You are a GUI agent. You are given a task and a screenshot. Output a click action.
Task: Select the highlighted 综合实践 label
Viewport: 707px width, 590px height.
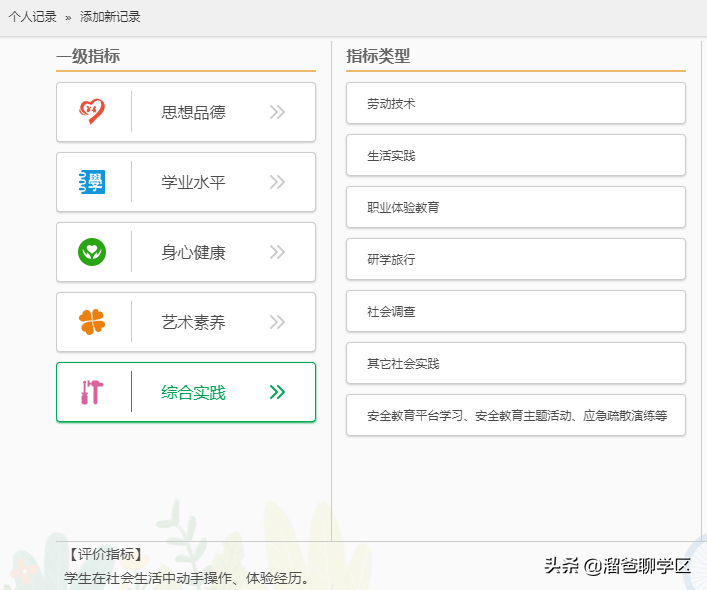[193, 393]
